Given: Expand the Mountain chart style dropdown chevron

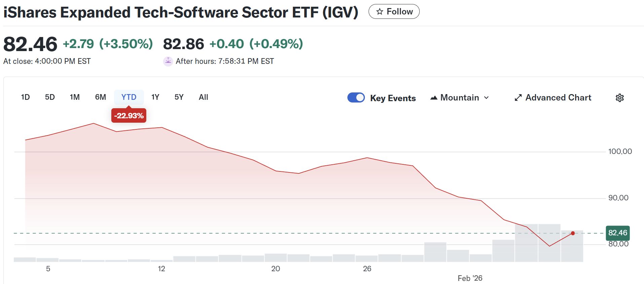Looking at the screenshot, I should pos(486,98).
